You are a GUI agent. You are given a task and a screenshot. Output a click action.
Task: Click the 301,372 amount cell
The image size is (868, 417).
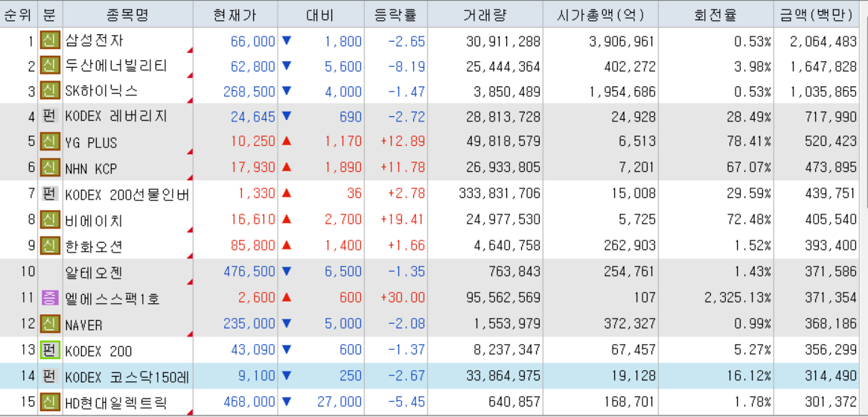pos(830,401)
